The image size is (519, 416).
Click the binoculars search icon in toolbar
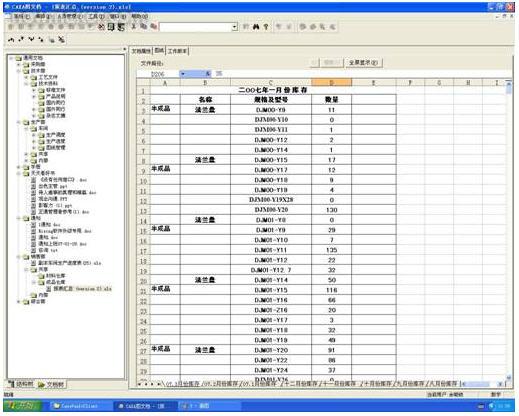[256, 27]
